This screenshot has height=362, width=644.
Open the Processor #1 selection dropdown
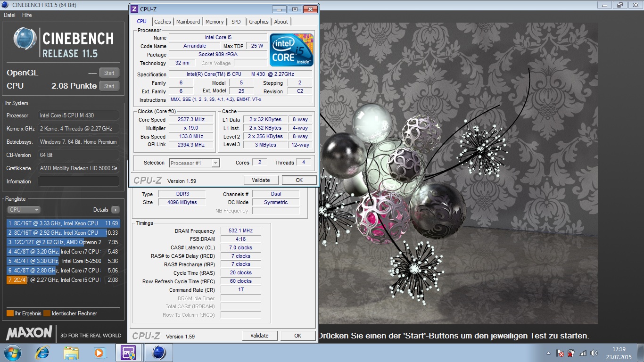tap(194, 163)
